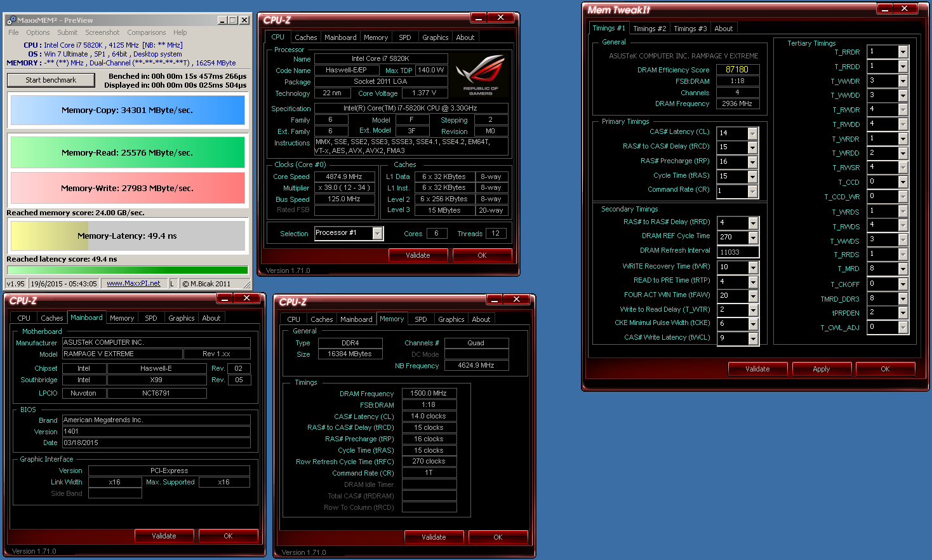Click the ROG Republic of Gamers logo
The height and width of the screenshot is (560, 932).
click(x=481, y=76)
